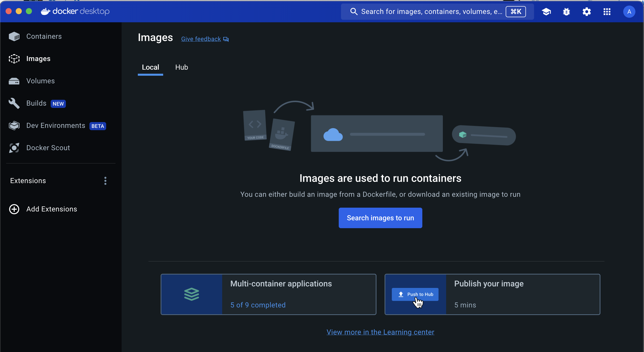The image size is (644, 352).
Task: Click the Docker Desktop whale logo
Action: (46, 11)
